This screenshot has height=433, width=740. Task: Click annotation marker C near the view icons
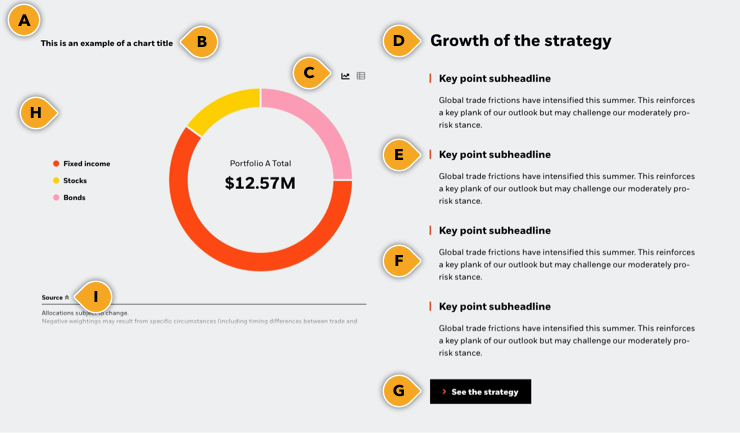[x=309, y=72]
